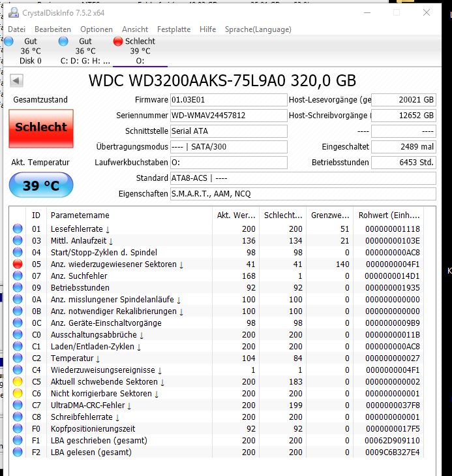Image resolution: width=452 pixels, height=476 pixels.
Task: Click the Akt. Wer... column header
Action: (x=236, y=215)
